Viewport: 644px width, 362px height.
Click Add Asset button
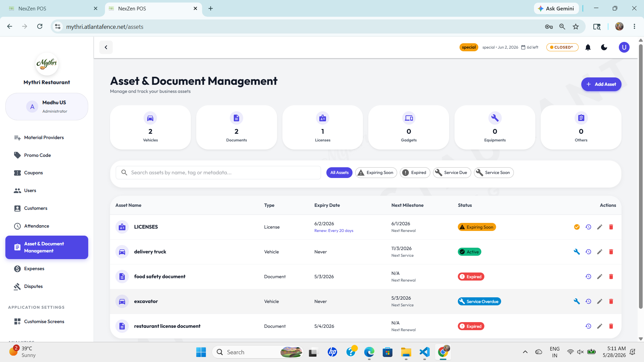pos(601,84)
